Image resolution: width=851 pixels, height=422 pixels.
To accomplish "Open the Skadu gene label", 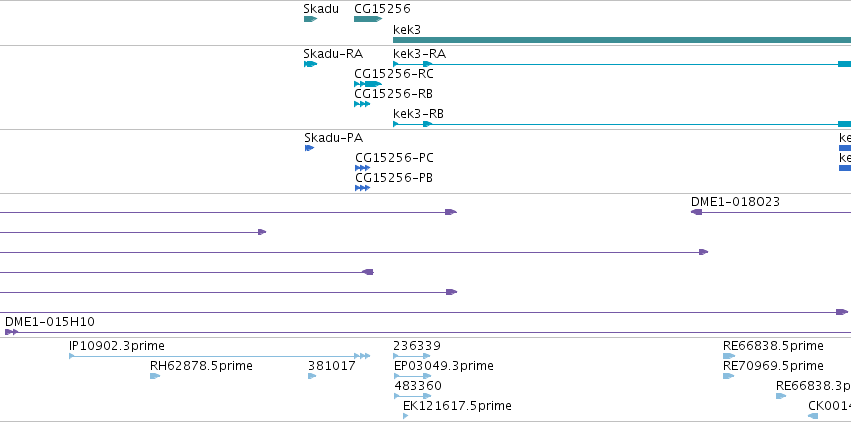I will 321,9.
